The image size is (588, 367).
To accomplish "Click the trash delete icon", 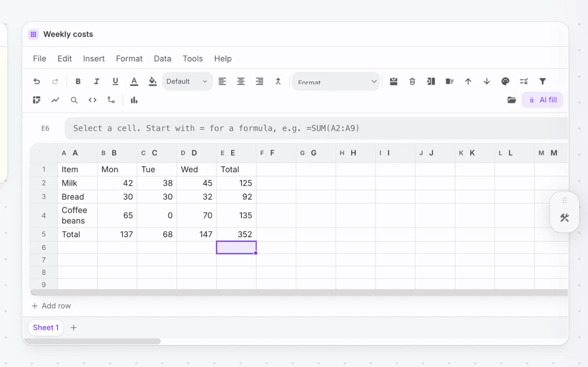I will coord(412,81).
